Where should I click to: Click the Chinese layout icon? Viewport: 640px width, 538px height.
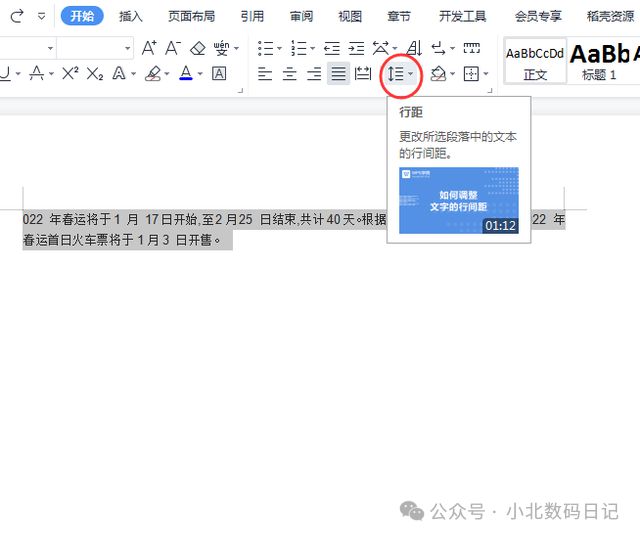tap(380, 48)
